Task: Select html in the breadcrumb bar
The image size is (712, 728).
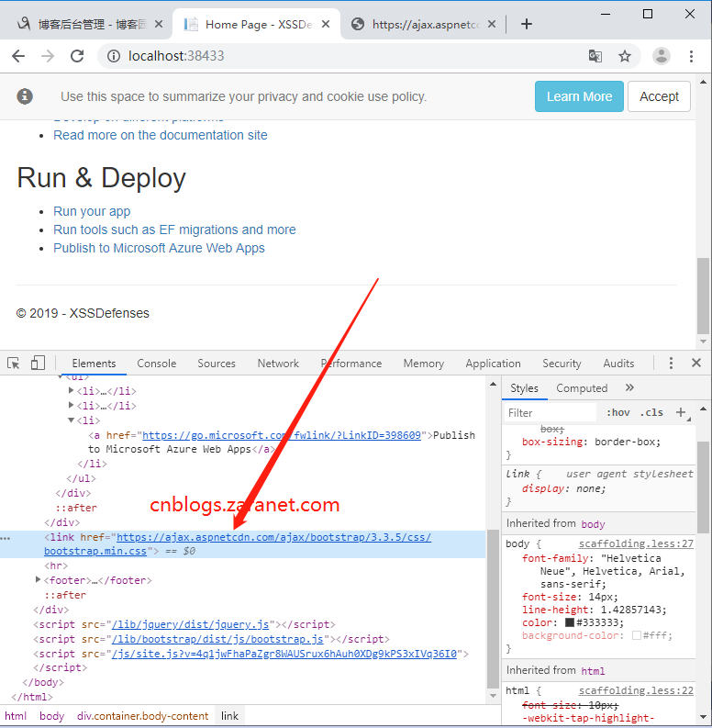Action: point(16,716)
